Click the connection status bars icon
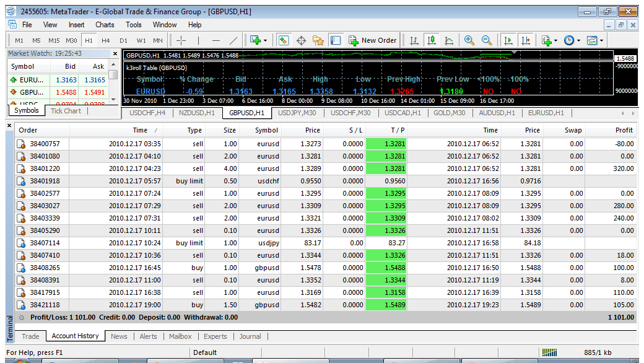 (x=549, y=352)
